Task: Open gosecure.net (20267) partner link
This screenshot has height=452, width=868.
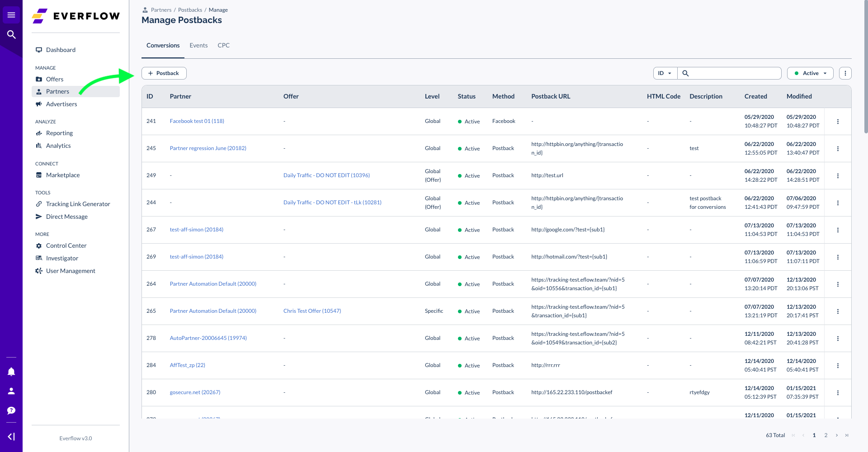Action: click(195, 392)
